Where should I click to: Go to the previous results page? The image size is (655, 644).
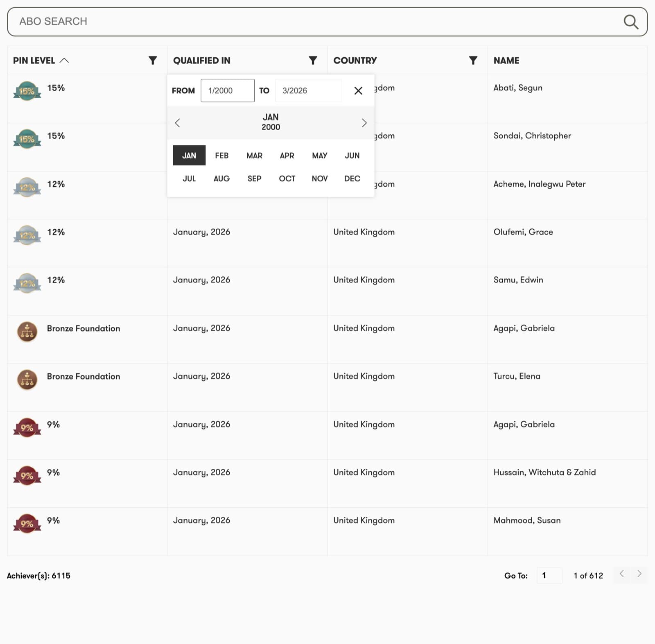621,574
